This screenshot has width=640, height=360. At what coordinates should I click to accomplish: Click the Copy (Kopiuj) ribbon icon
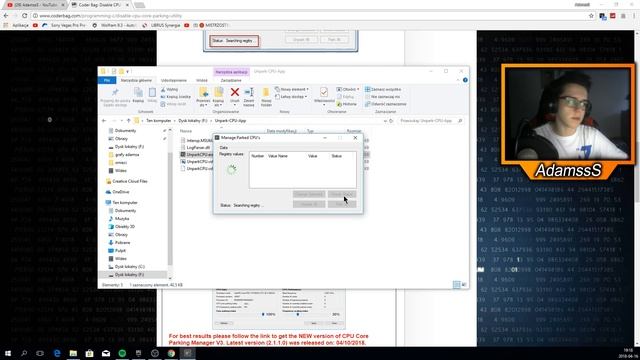tap(138, 93)
